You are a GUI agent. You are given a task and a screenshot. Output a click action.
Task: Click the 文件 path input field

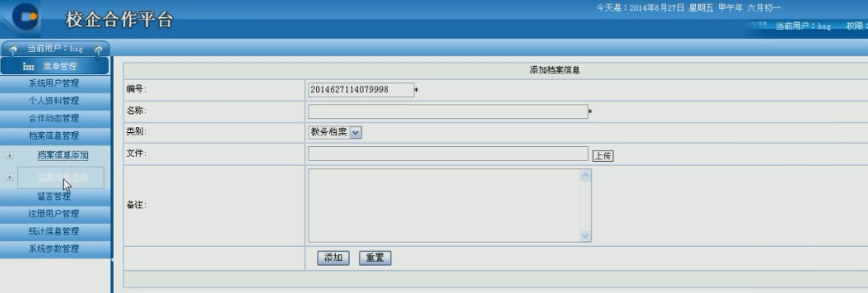pos(448,153)
